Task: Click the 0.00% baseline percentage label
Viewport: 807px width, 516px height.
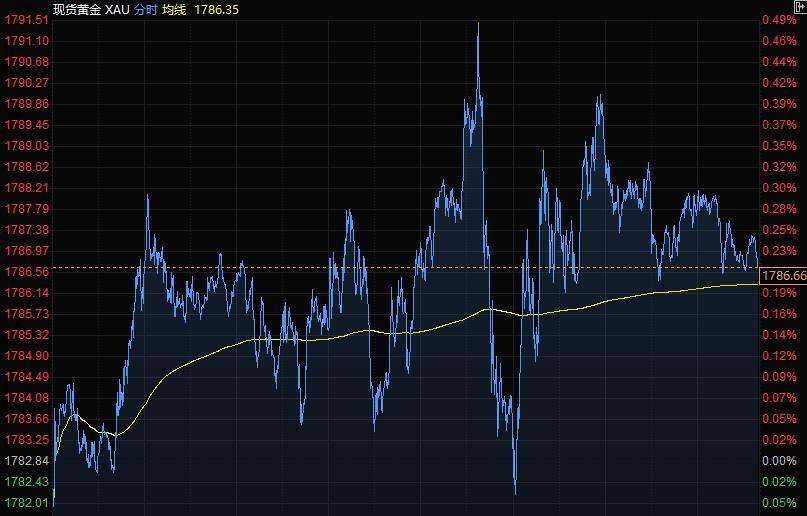Action: 779,461
